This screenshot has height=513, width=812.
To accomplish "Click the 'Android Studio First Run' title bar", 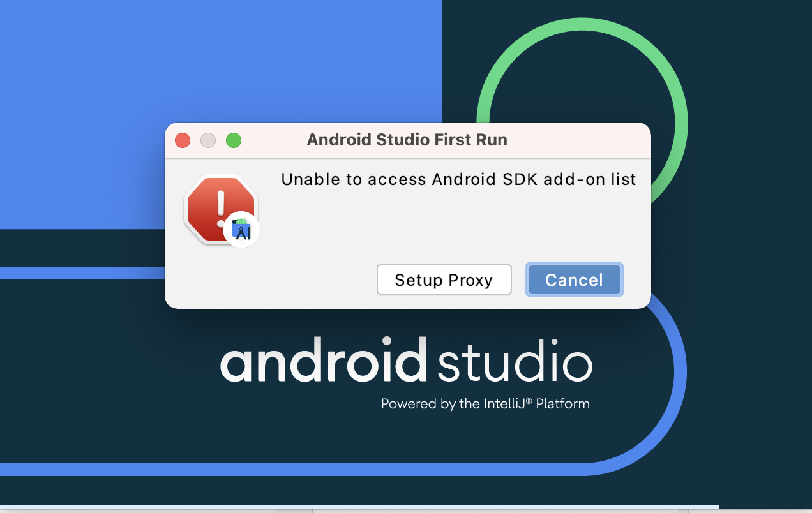I will tap(407, 140).
